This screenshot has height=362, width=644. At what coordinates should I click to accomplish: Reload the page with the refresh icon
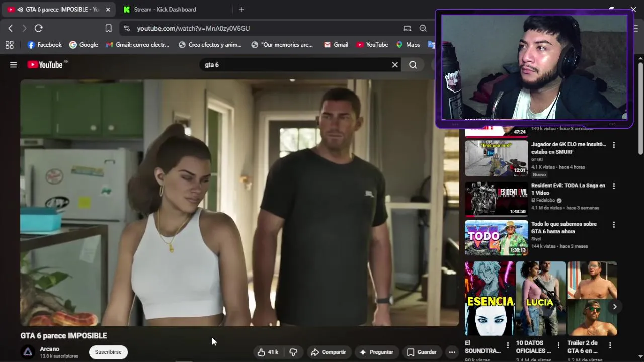click(x=39, y=28)
